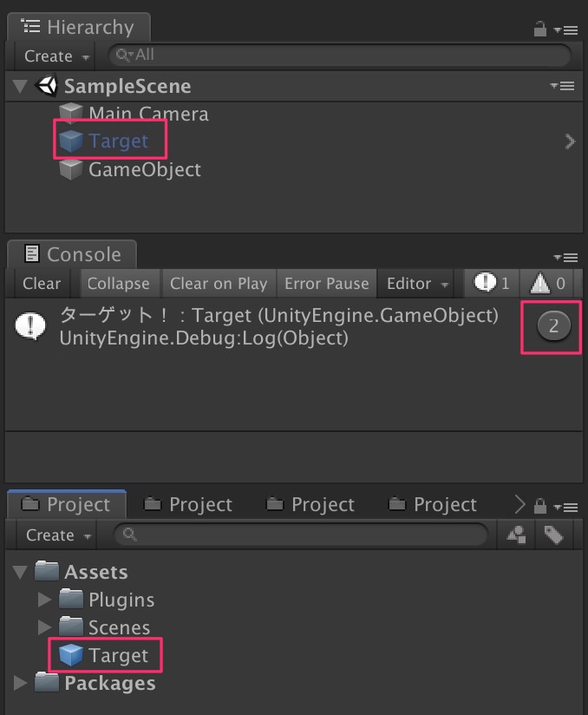The width and height of the screenshot is (588, 715).
Task: Open the SampleScene context menu icon
Action: click(562, 86)
